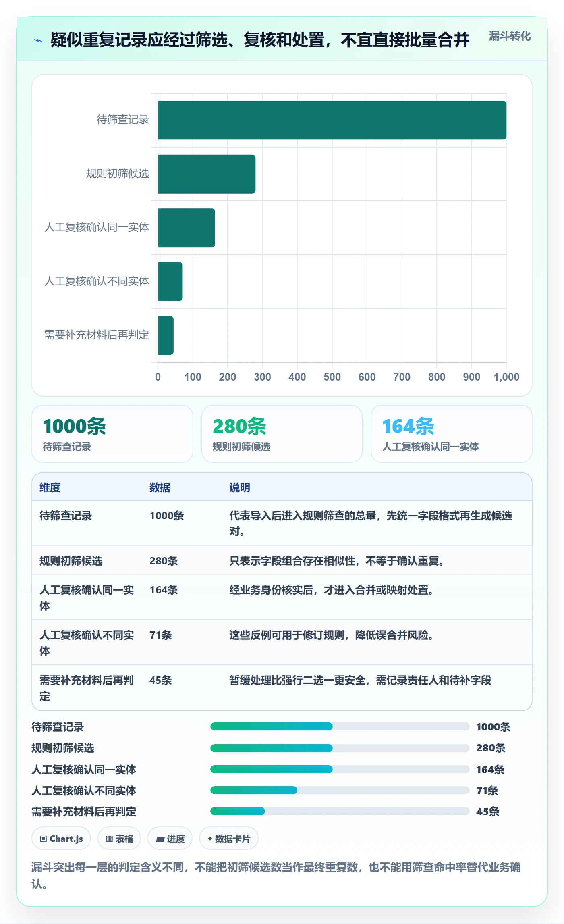564x924 pixels.
Task: Select the 1000条 cell in the table
Action: pyautogui.click(x=167, y=516)
